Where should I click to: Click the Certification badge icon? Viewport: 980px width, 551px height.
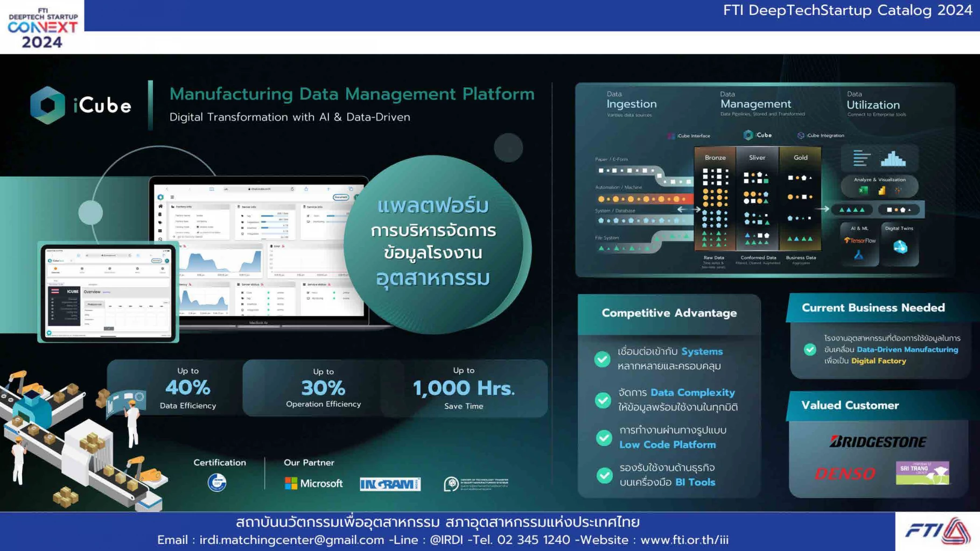[217, 483]
